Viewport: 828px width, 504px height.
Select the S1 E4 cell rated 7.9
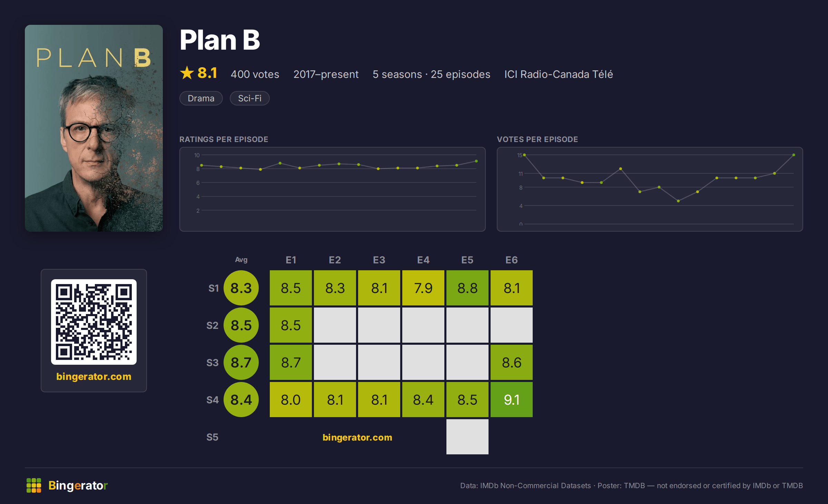tap(423, 288)
